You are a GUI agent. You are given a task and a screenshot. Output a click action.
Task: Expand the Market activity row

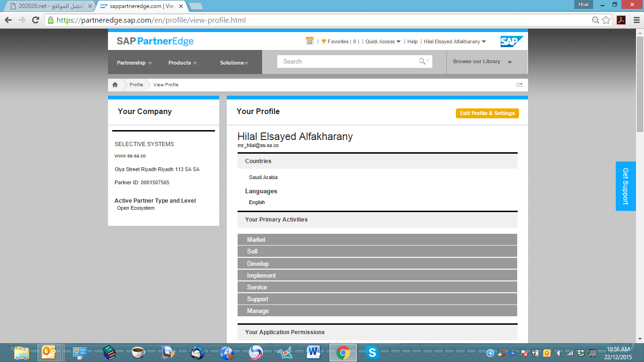pyautogui.click(x=377, y=239)
